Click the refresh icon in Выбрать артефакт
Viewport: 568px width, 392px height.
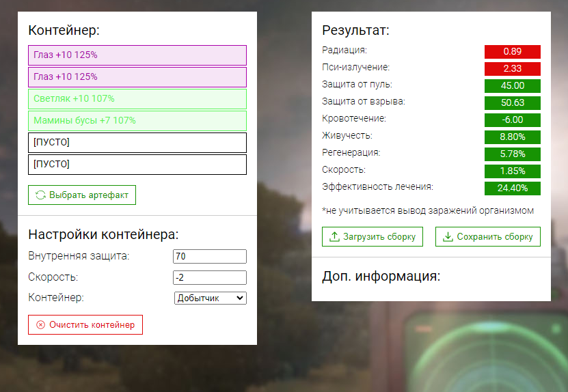point(40,195)
